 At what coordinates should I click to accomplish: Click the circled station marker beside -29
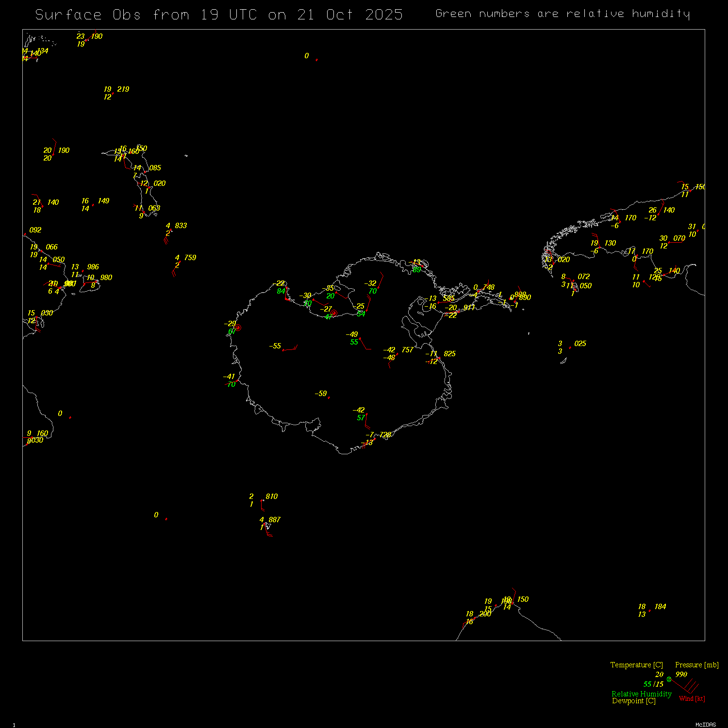pyautogui.click(x=238, y=328)
